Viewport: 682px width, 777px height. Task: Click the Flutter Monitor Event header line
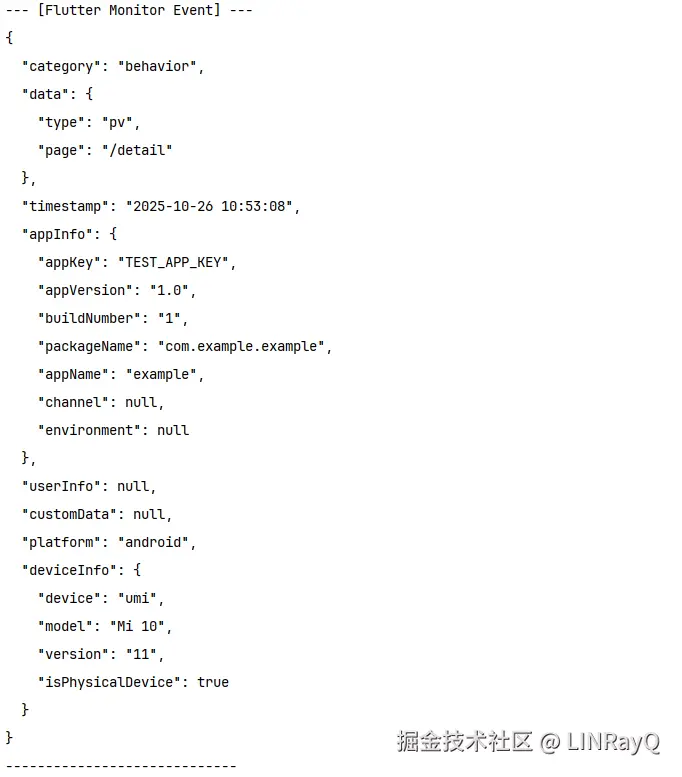click(129, 10)
